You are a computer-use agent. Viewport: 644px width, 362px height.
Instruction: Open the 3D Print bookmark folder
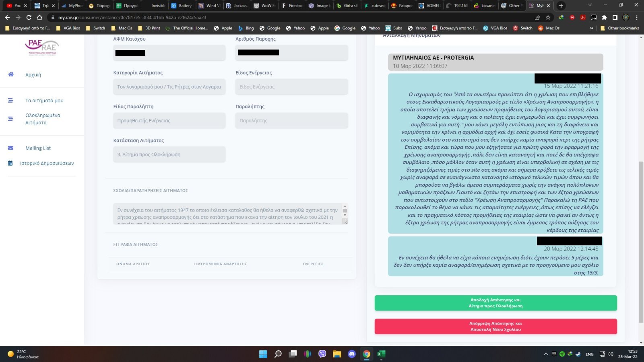click(x=149, y=28)
